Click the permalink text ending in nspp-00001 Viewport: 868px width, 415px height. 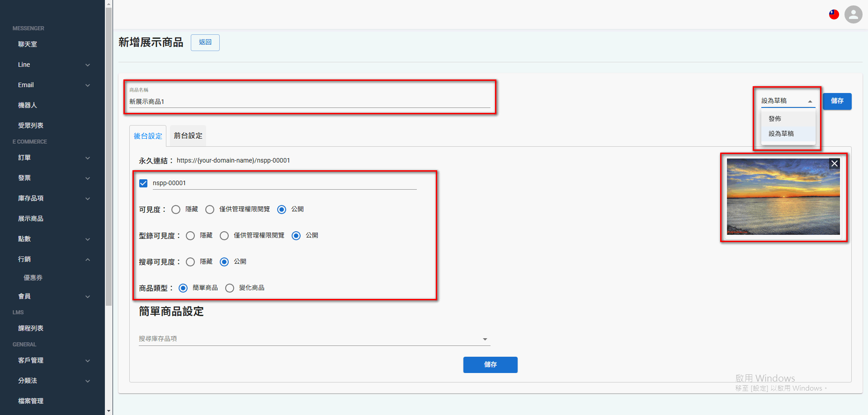point(233,160)
